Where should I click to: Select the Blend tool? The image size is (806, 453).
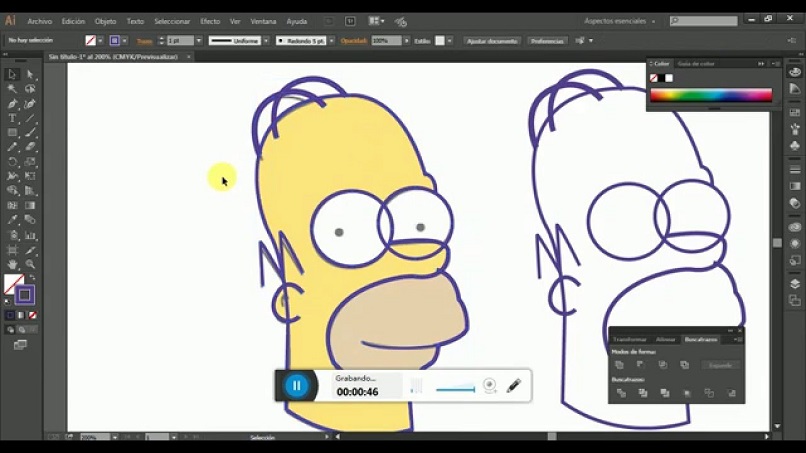30,220
